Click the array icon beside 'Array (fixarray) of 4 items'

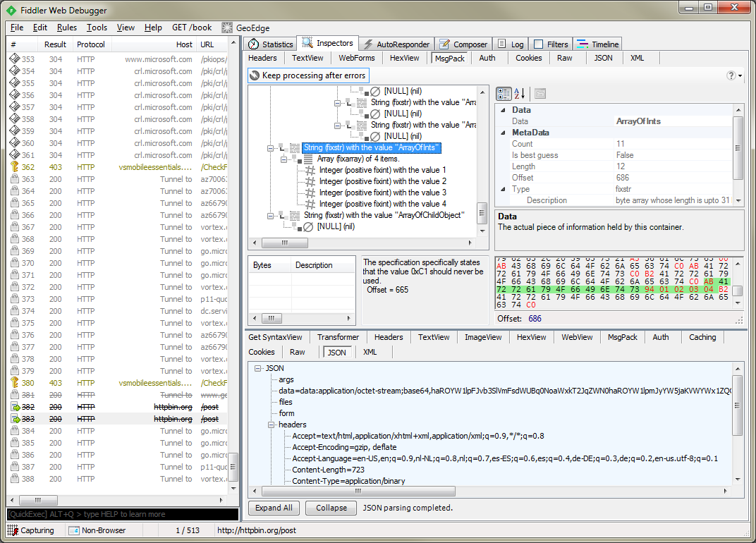tap(308, 159)
